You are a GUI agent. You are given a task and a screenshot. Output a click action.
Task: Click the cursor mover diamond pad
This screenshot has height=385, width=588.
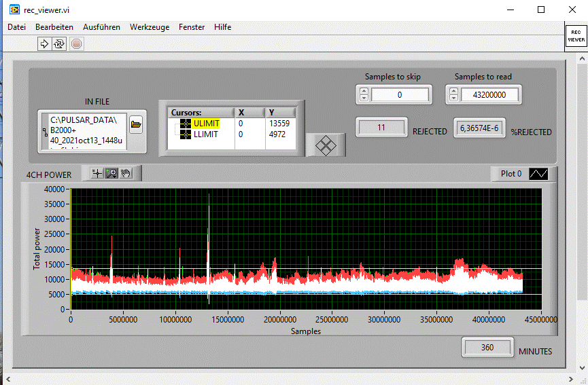(326, 145)
